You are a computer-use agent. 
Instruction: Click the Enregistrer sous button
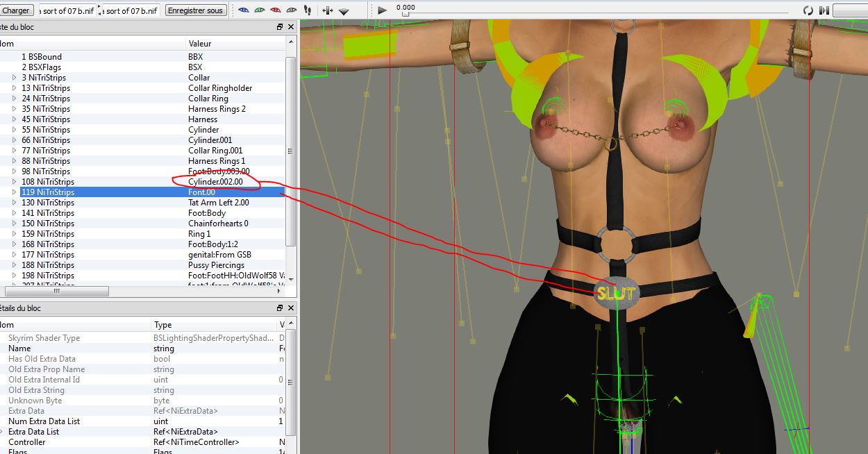tap(197, 10)
